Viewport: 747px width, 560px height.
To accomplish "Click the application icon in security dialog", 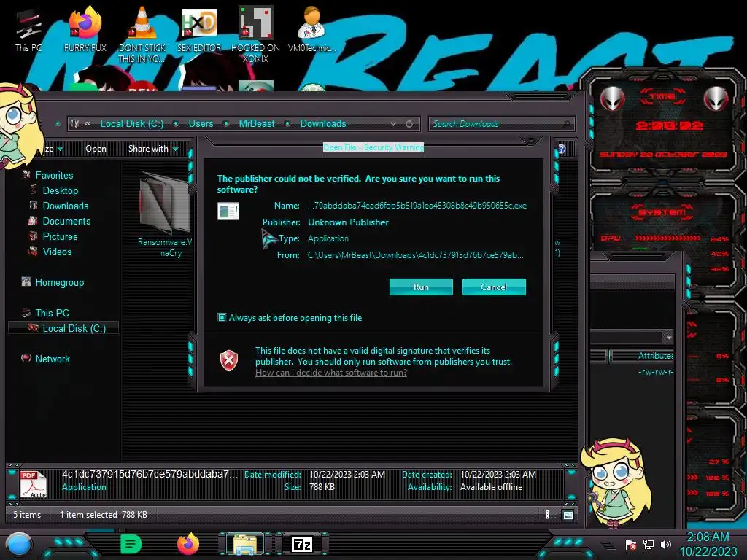I will [x=228, y=211].
